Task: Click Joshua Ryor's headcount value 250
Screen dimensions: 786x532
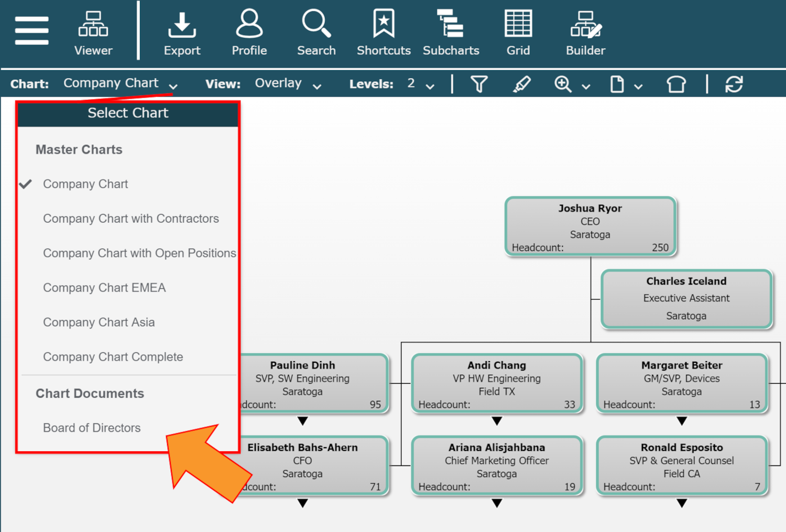Action: [x=660, y=247]
